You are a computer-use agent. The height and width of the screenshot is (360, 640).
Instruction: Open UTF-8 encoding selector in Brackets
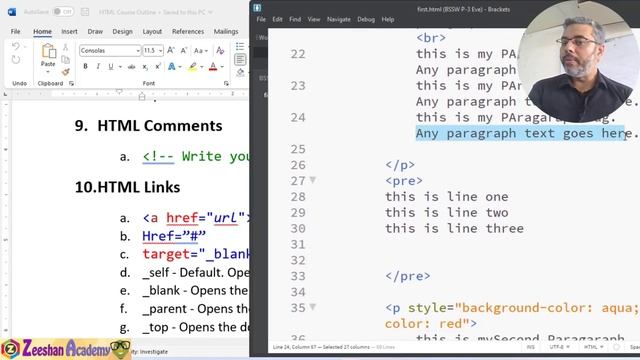click(x=559, y=347)
